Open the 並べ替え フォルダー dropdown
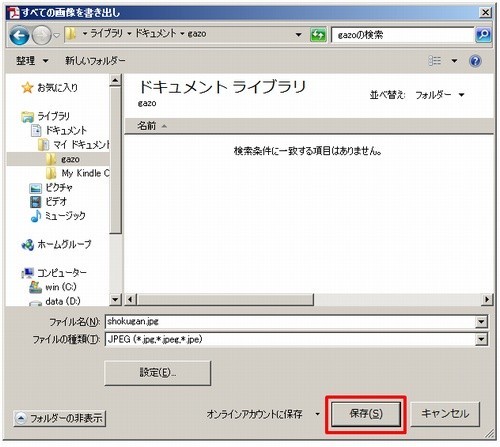Viewport: 500px width, 447px height. [x=440, y=95]
